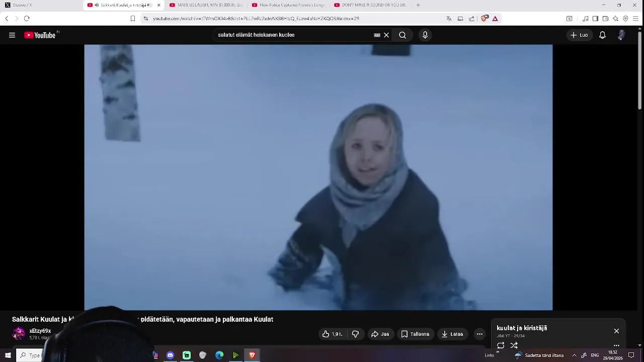Screen dimensions: 644x362
Task: Open xEtzy69x channel avatar
Action: coord(19,334)
